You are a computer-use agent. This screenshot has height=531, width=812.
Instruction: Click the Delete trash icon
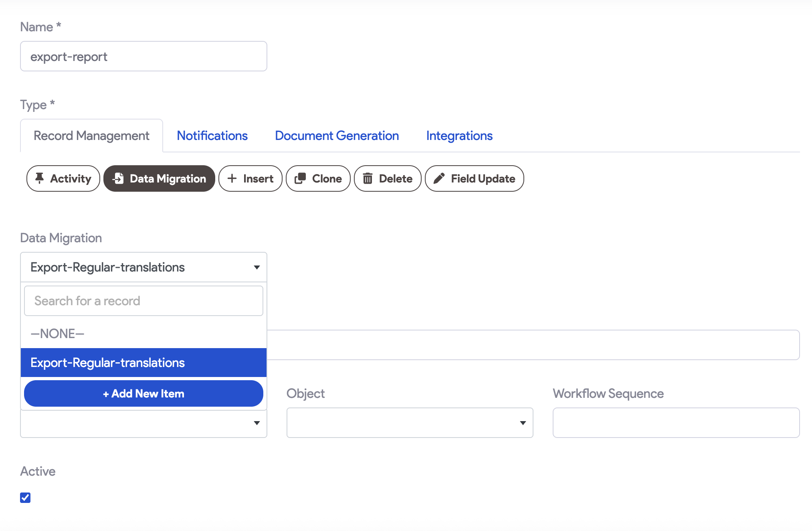pyautogui.click(x=368, y=178)
